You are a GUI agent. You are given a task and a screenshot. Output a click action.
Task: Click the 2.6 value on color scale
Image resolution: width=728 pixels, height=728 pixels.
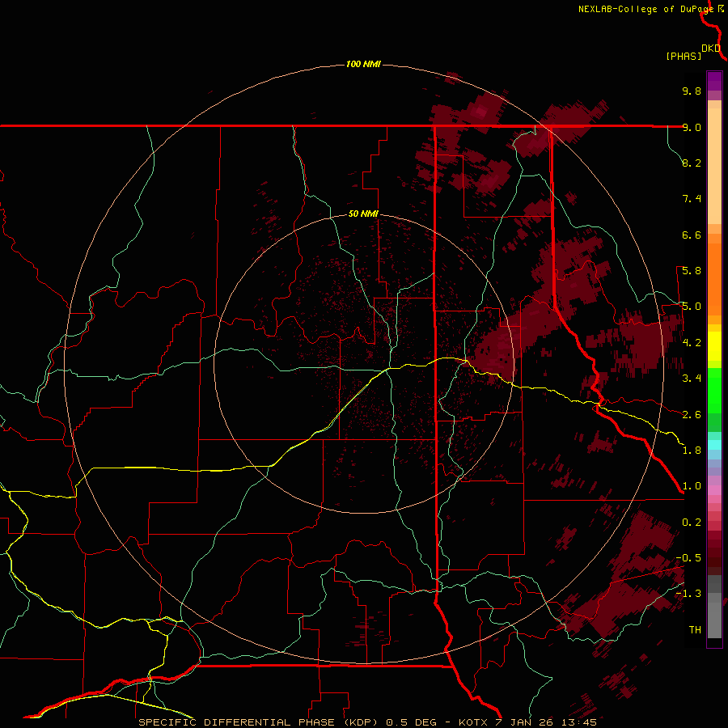click(x=692, y=414)
